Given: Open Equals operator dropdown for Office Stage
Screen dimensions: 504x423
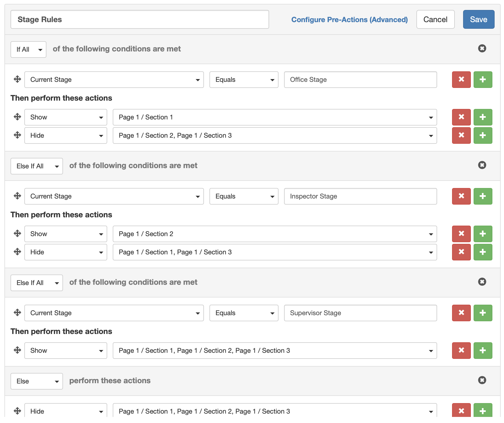Looking at the screenshot, I should click(244, 80).
